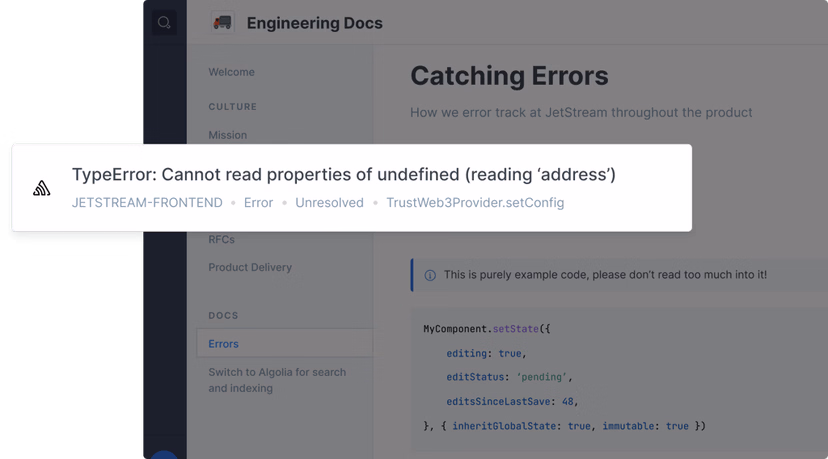Collapse the CULTURE section header
This screenshot has height=459, width=828.
point(232,107)
